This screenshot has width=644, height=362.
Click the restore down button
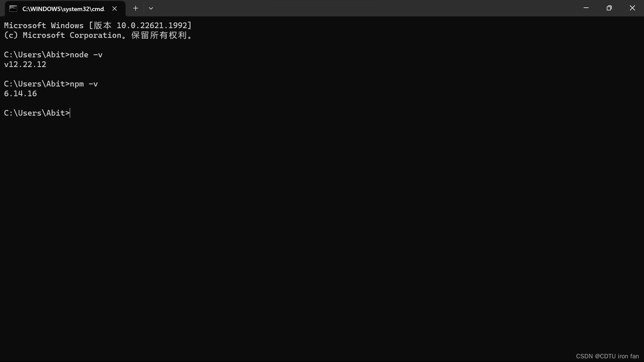point(609,7)
